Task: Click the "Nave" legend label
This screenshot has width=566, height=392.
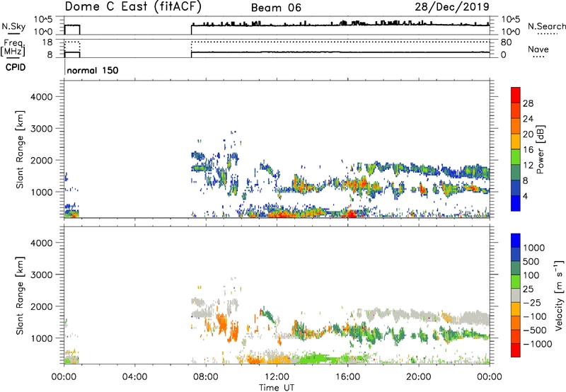Action: click(538, 50)
